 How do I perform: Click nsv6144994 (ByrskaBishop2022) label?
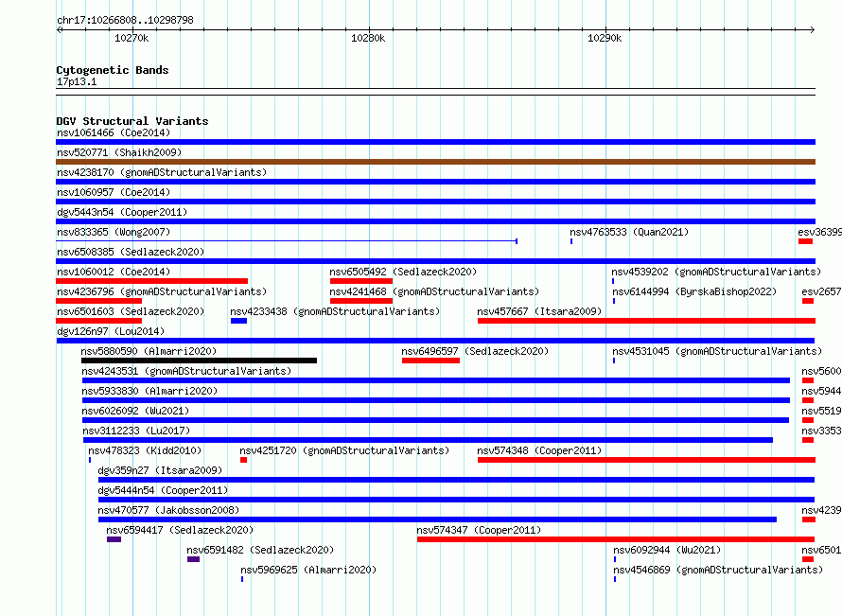(694, 291)
